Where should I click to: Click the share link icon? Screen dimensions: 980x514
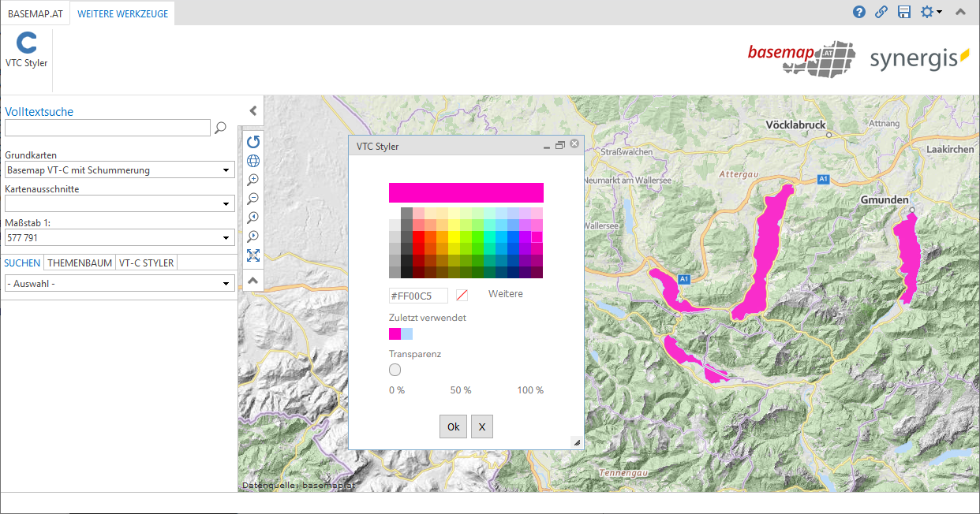tap(881, 12)
